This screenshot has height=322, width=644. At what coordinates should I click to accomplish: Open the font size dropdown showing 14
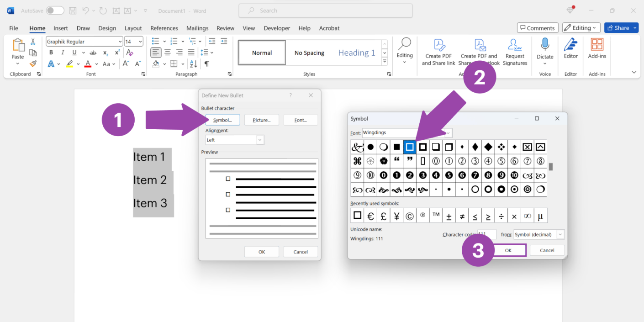click(140, 42)
